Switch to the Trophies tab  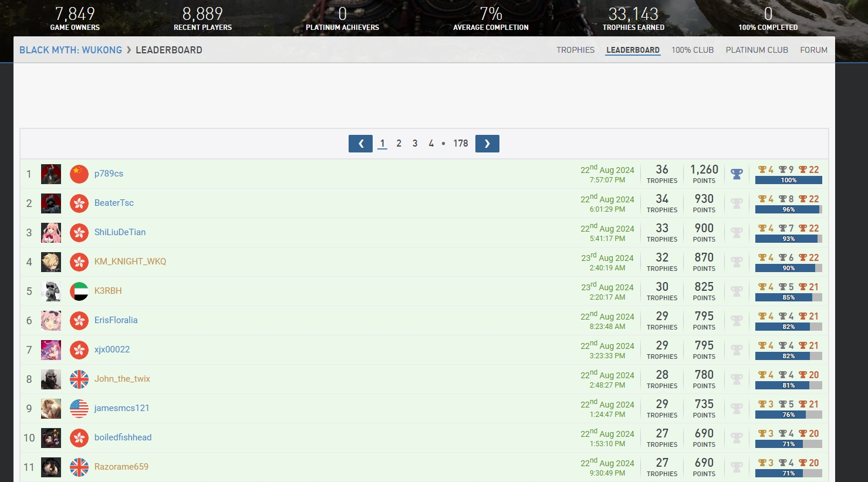(576, 50)
